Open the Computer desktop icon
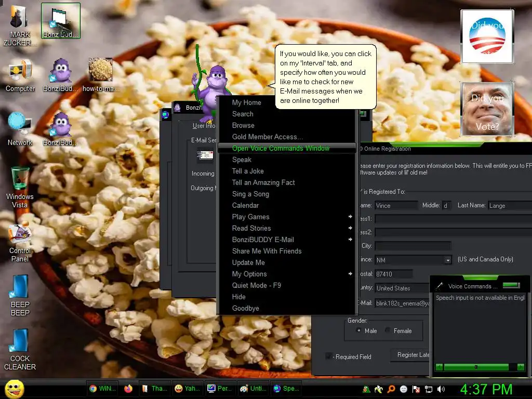Viewport: 532px width, 399px height. click(x=20, y=75)
